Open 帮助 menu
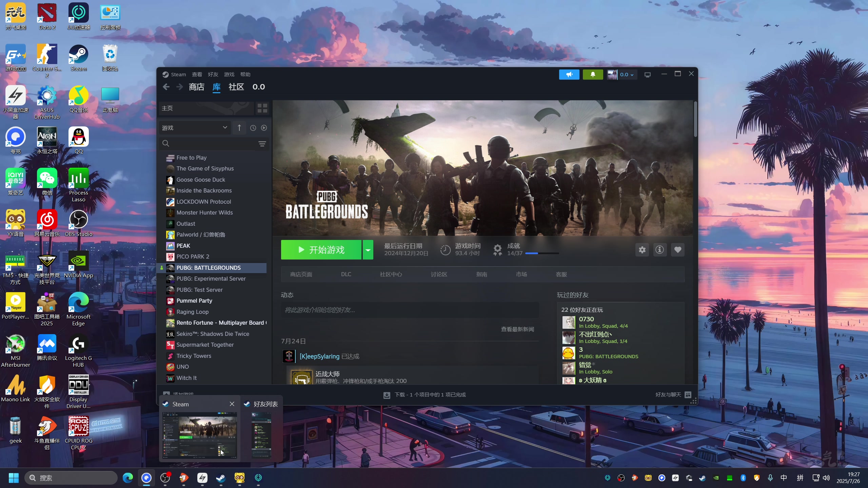The image size is (868, 488). click(x=245, y=75)
